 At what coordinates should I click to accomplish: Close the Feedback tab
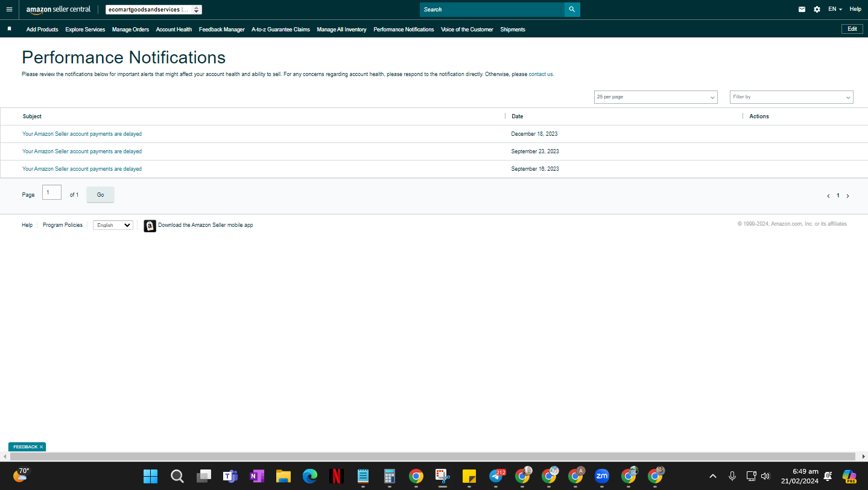coord(41,447)
